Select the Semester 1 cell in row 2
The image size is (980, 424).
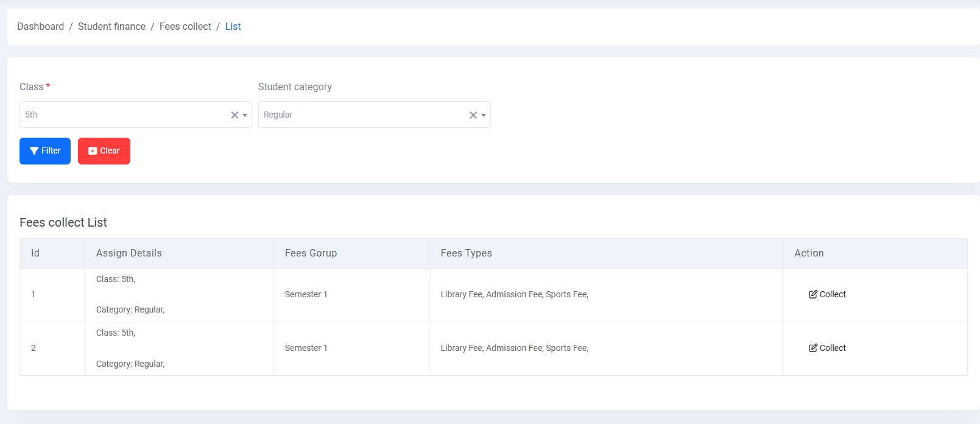pyautogui.click(x=306, y=348)
